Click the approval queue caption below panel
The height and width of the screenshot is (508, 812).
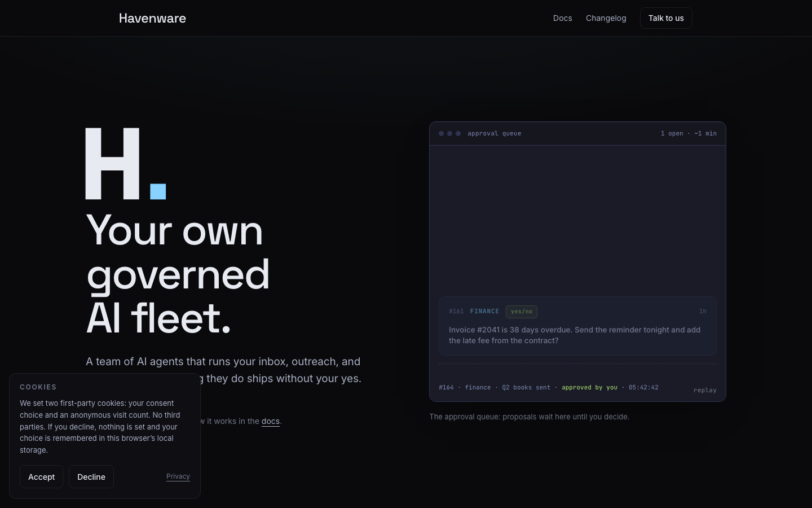529,417
